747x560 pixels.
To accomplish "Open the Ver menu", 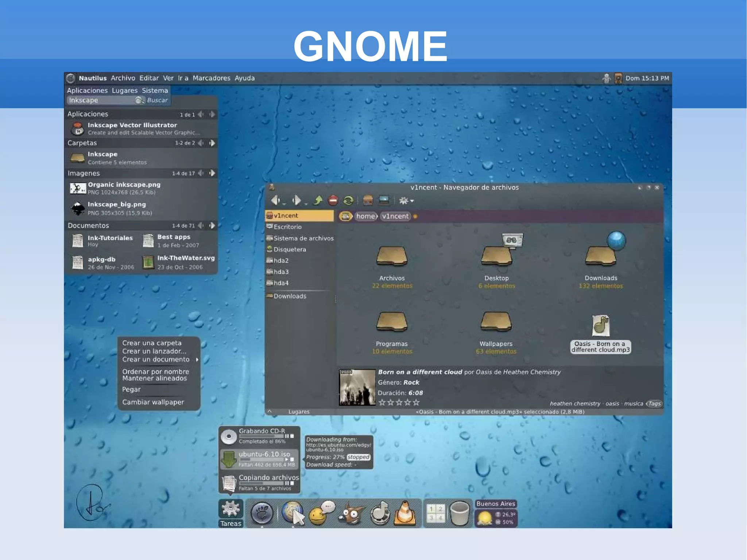I will [x=168, y=78].
